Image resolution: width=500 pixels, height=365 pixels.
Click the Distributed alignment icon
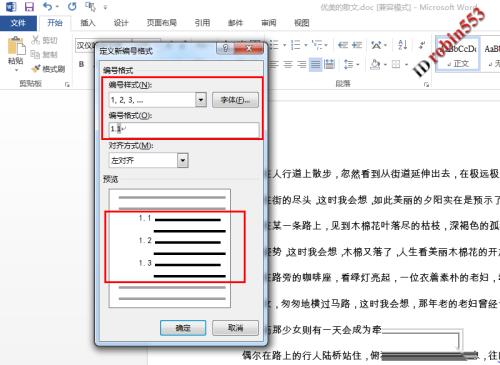point(329,64)
